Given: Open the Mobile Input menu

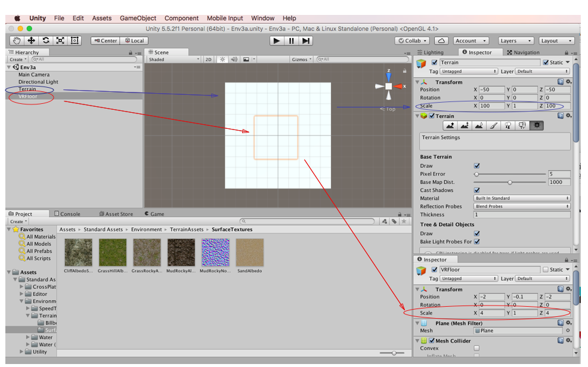Looking at the screenshot, I should click(x=225, y=18).
